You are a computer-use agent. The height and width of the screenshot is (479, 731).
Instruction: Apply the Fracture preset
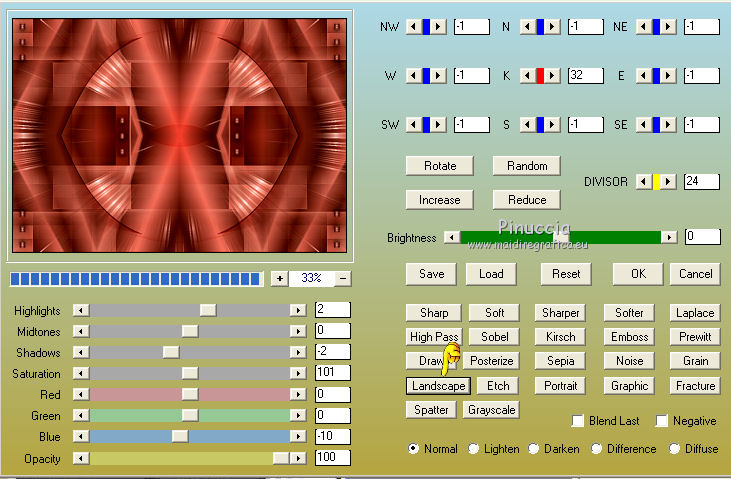coord(695,386)
